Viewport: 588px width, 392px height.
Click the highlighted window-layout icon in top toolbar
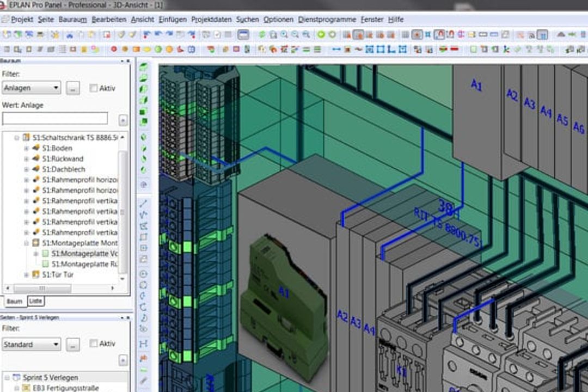tap(243, 35)
